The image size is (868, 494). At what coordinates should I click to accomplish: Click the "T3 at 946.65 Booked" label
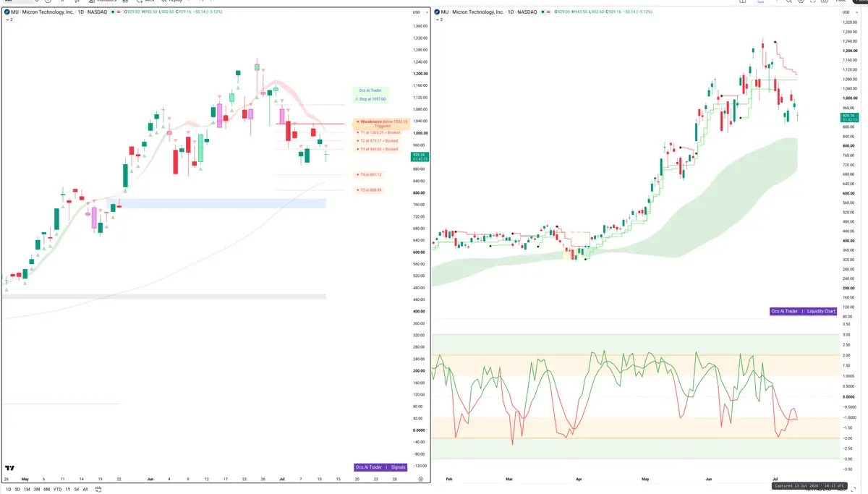[377, 149]
